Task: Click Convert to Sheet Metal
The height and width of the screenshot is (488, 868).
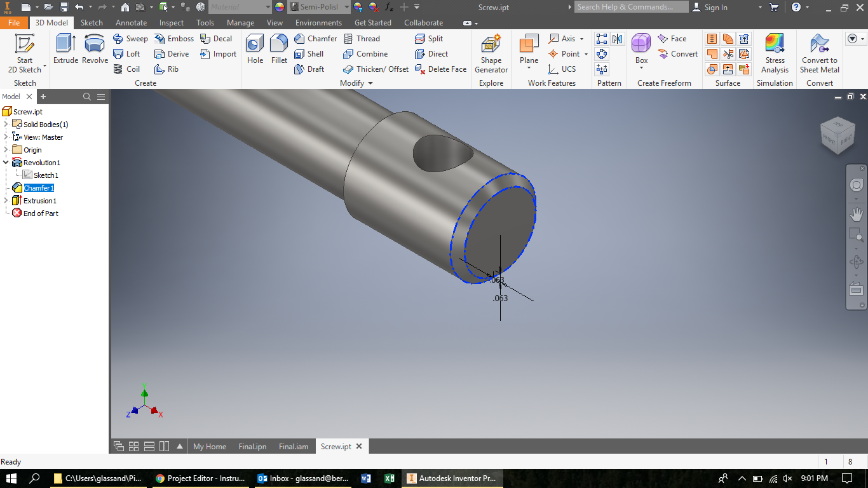Action: pyautogui.click(x=820, y=54)
